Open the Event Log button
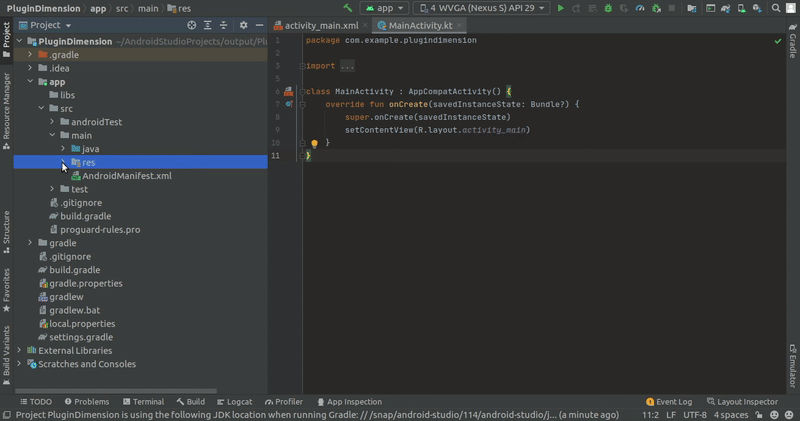800x421 pixels. click(669, 402)
